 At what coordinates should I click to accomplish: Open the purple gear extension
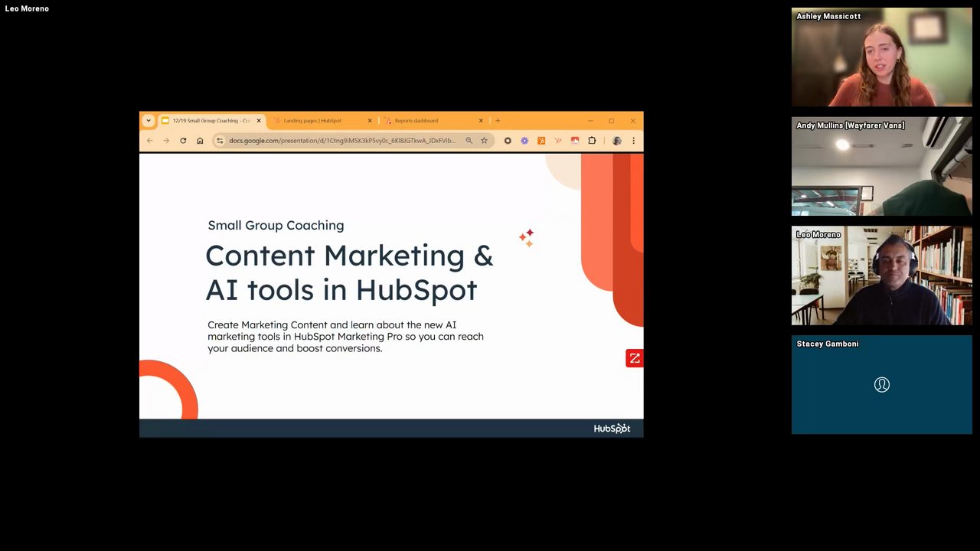(524, 141)
